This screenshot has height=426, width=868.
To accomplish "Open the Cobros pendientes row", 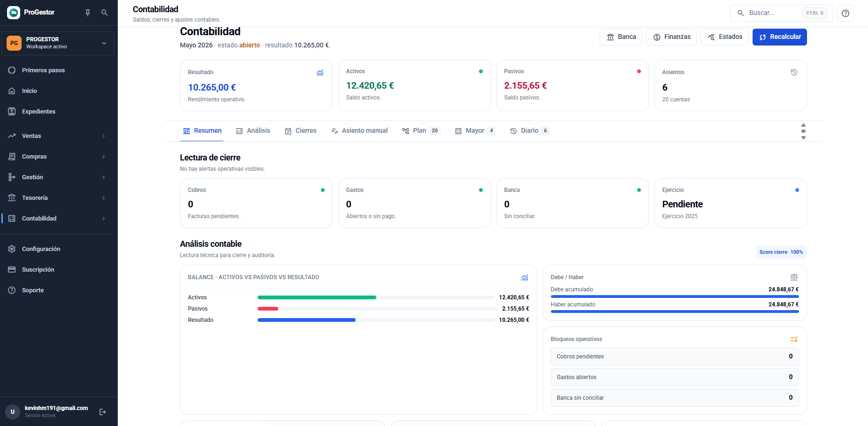I will coord(675,357).
